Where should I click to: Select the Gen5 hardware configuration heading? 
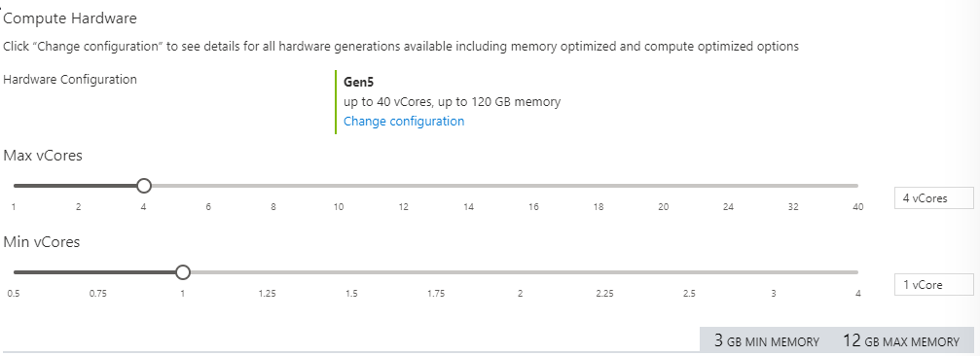click(359, 82)
